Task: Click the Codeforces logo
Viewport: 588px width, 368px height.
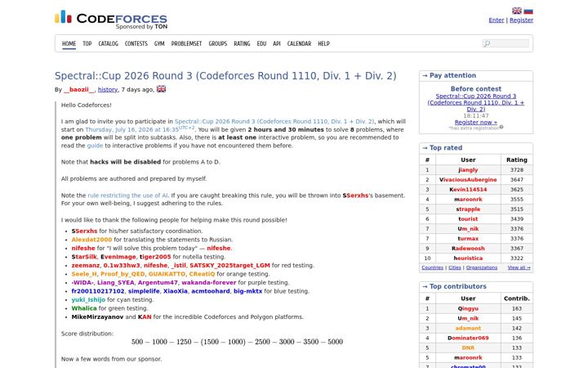Action: (111, 20)
